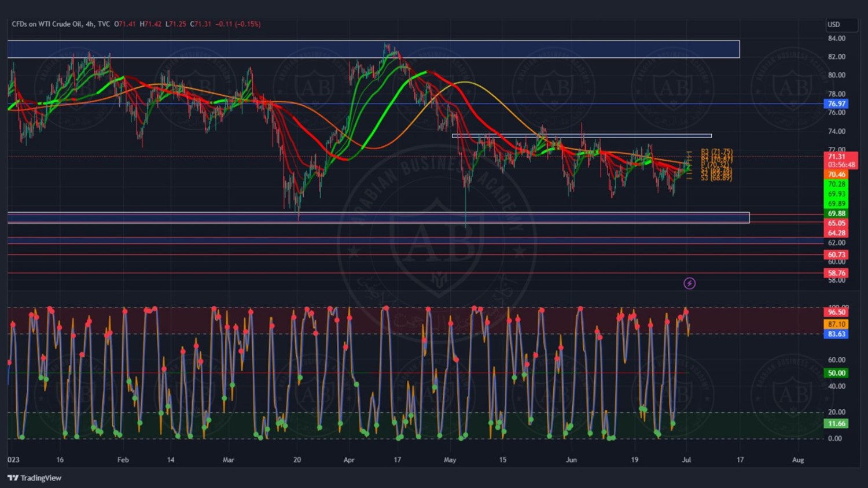Select the orange 70.46 price label
Image resolution: width=868 pixels, height=488 pixels.
836,175
